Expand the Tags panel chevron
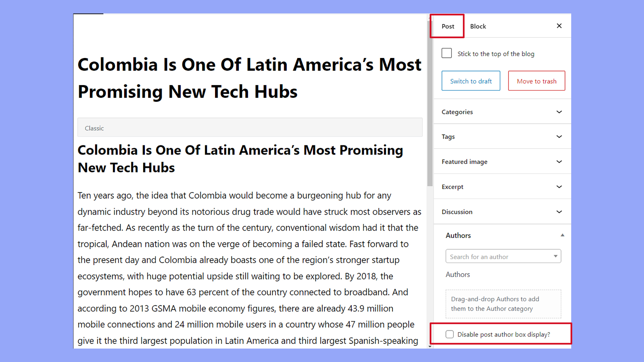Image resolution: width=644 pixels, height=362 pixels. tap(559, 137)
